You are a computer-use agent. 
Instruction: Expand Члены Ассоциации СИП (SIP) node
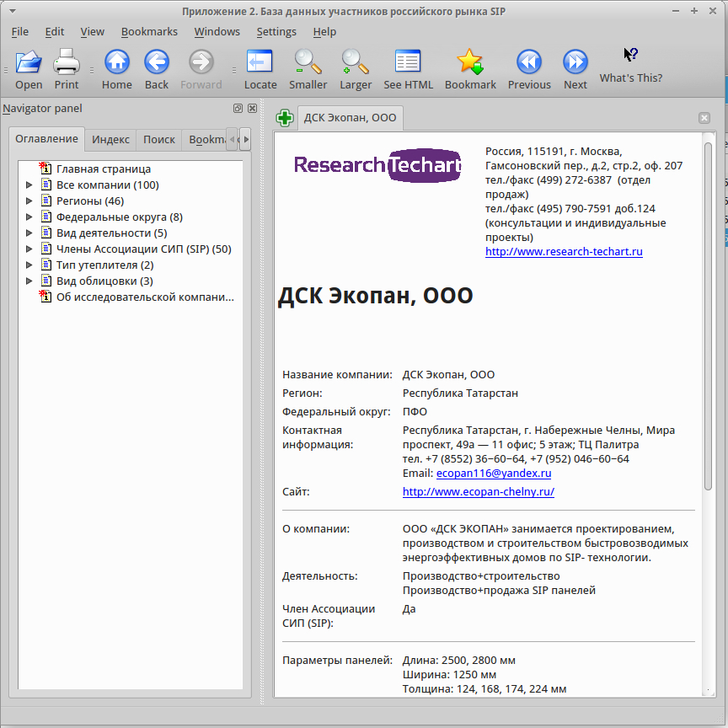(x=29, y=249)
